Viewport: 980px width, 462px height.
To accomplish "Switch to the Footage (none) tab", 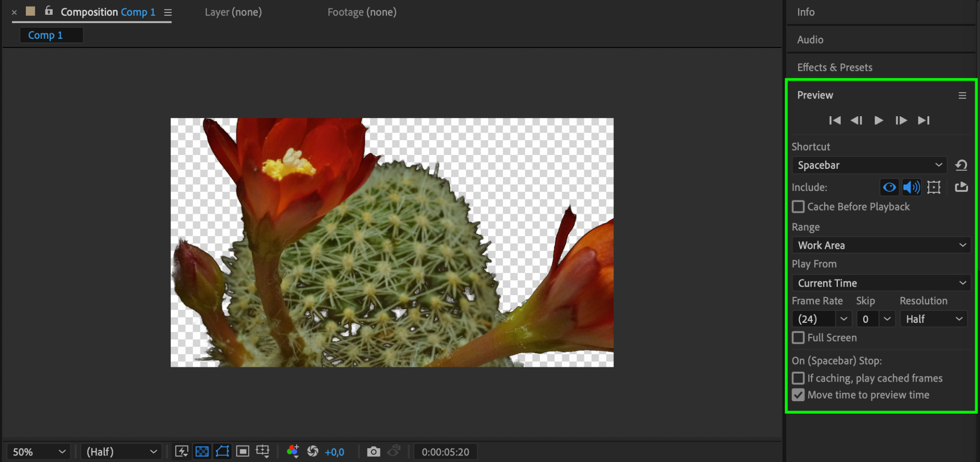I will tap(362, 12).
